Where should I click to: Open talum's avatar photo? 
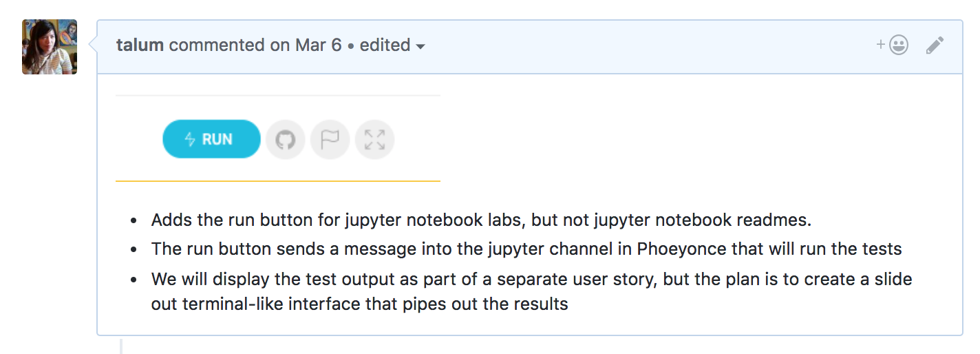pos(50,47)
